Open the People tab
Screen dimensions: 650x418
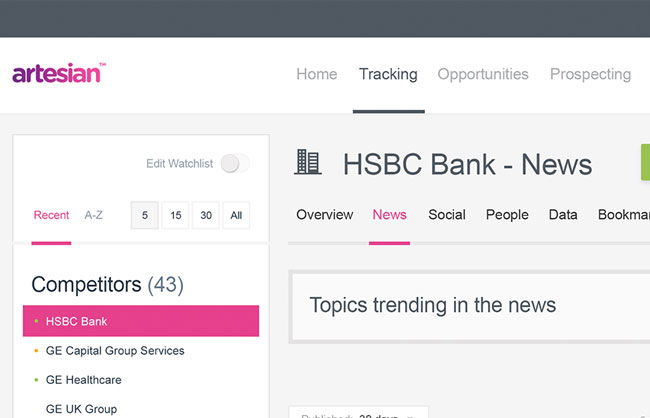click(x=507, y=215)
